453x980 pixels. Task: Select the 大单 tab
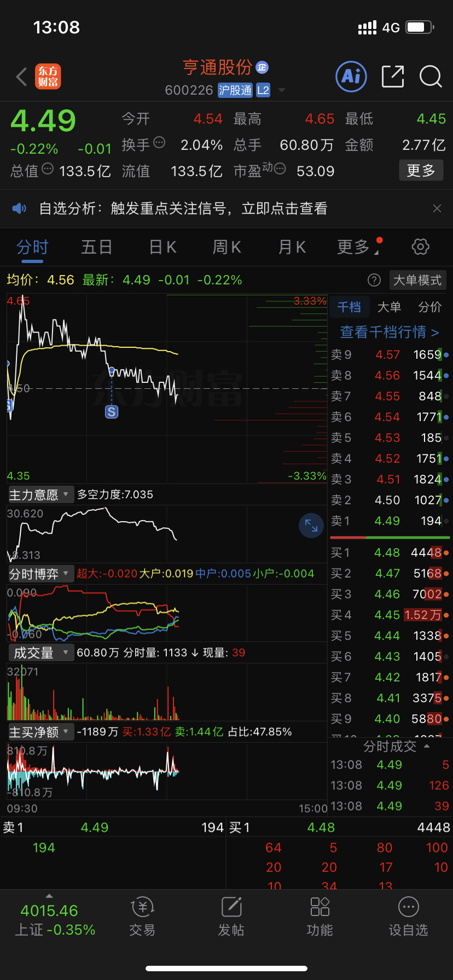[390, 307]
